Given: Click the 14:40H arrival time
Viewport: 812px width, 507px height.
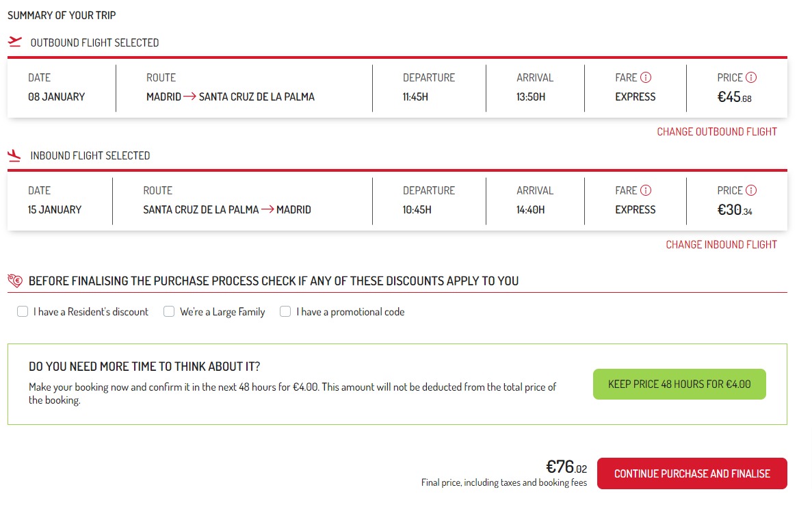Looking at the screenshot, I should click(530, 210).
